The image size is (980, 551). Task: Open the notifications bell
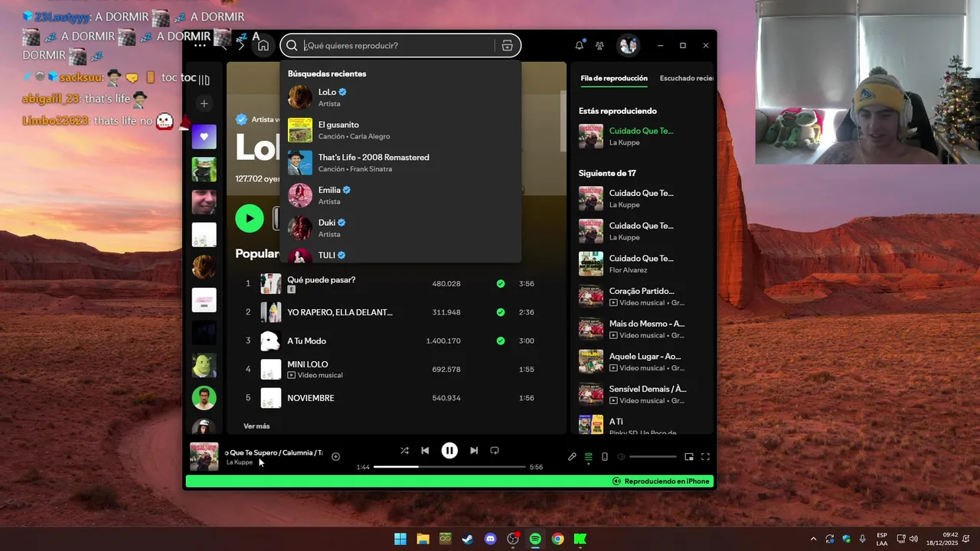click(x=580, y=45)
